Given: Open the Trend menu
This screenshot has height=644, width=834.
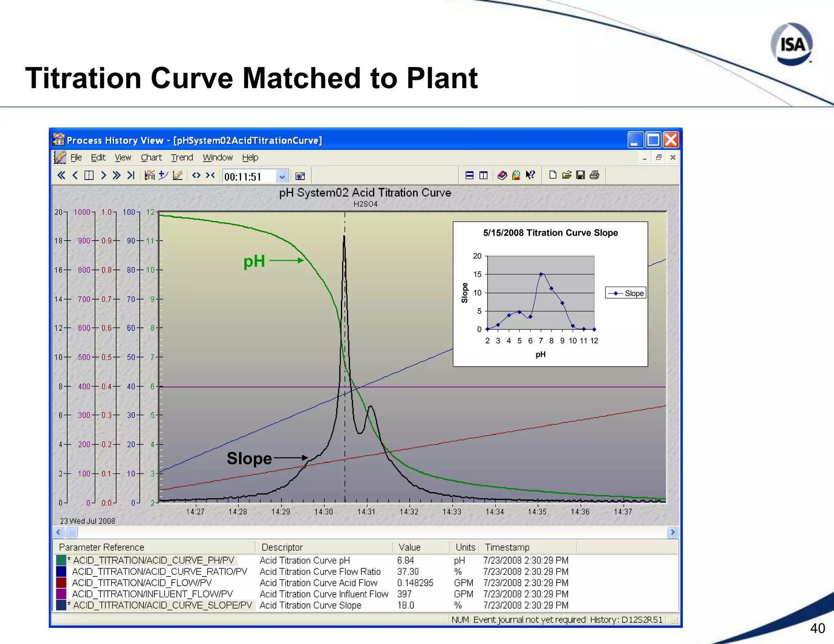Looking at the screenshot, I should click(x=182, y=158).
